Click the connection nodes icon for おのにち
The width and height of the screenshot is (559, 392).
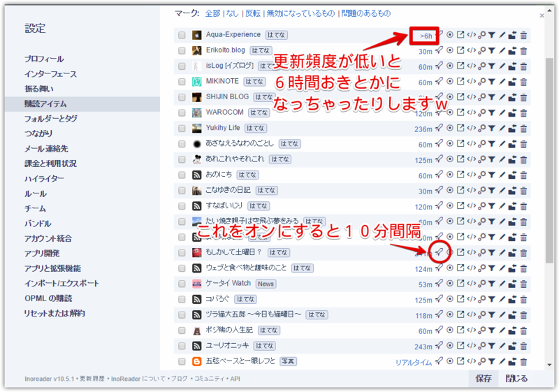coord(481,175)
